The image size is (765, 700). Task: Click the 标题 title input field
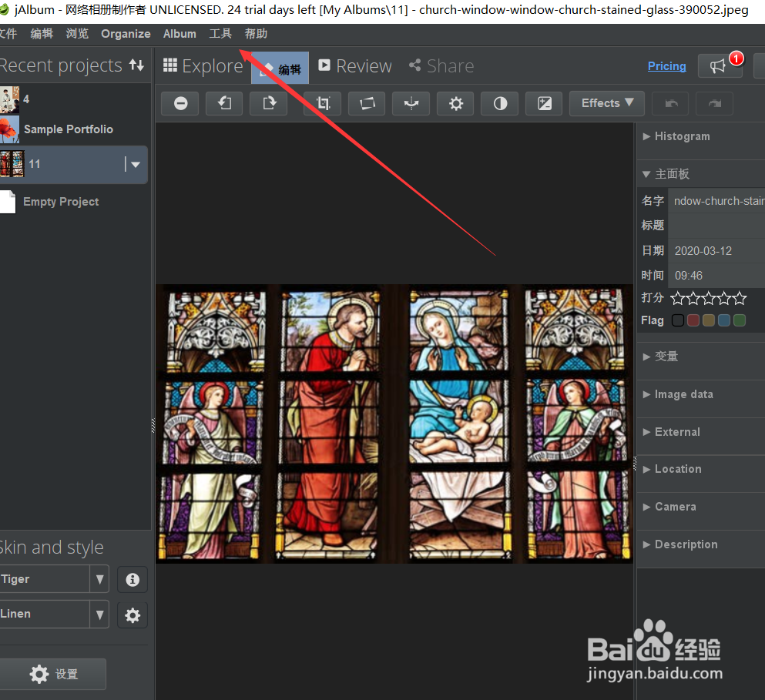click(x=716, y=226)
